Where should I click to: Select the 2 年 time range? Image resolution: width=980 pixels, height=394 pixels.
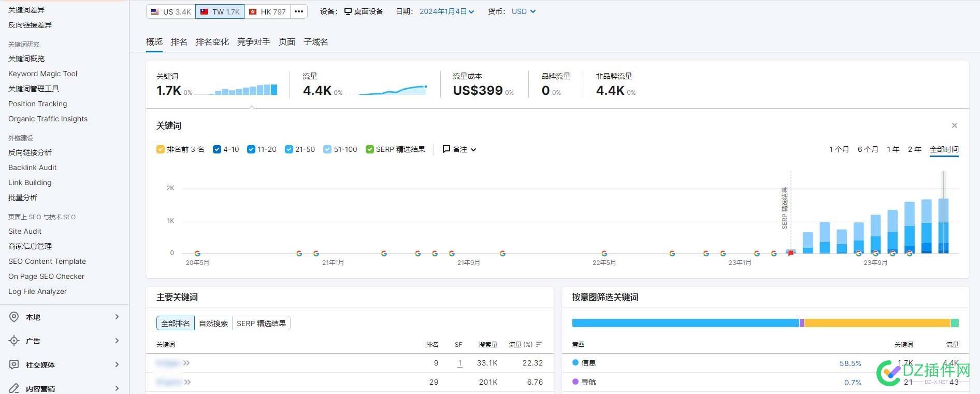click(914, 149)
